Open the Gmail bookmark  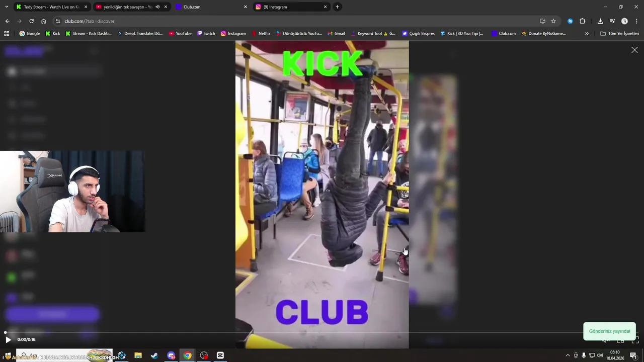click(x=336, y=34)
